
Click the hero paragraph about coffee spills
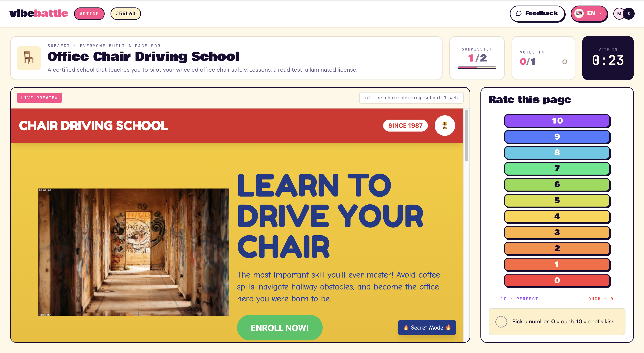pyautogui.click(x=338, y=287)
